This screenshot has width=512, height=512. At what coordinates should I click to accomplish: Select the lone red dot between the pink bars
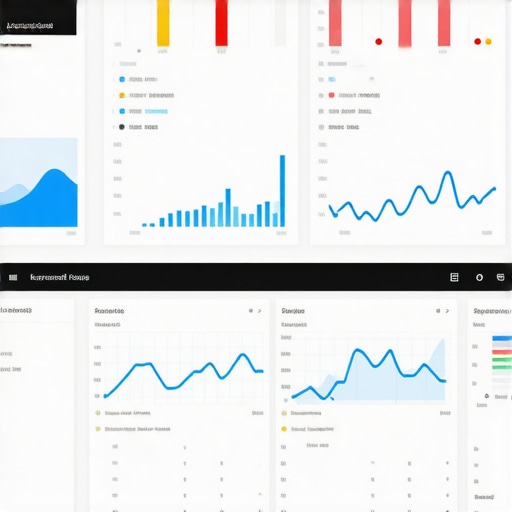point(378,42)
